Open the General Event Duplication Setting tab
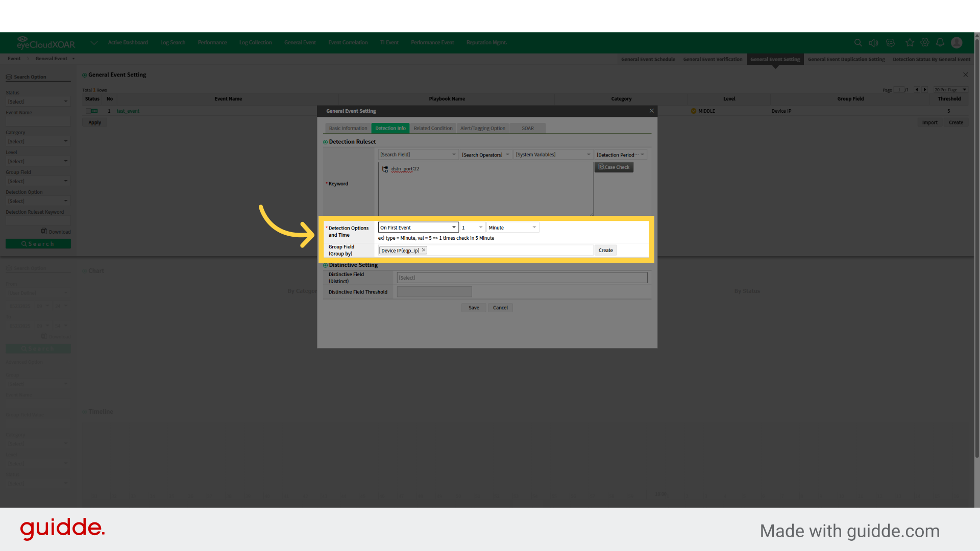Viewport: 980px width, 551px height. click(x=846, y=59)
